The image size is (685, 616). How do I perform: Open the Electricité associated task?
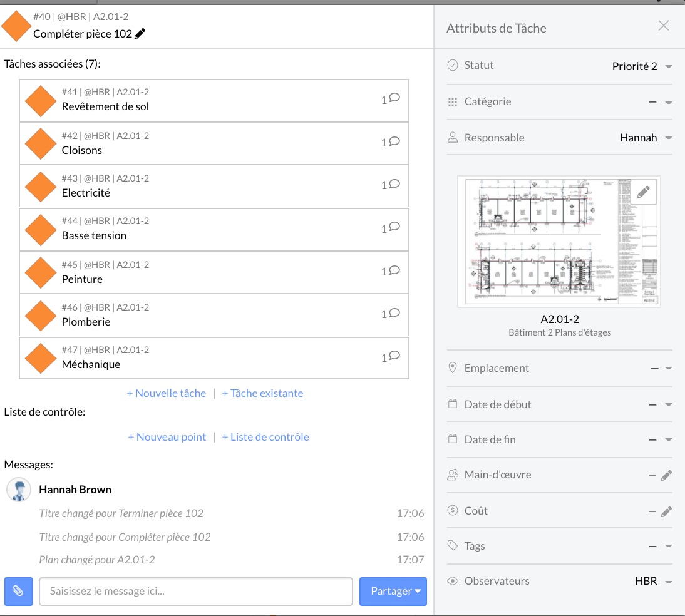(214, 186)
